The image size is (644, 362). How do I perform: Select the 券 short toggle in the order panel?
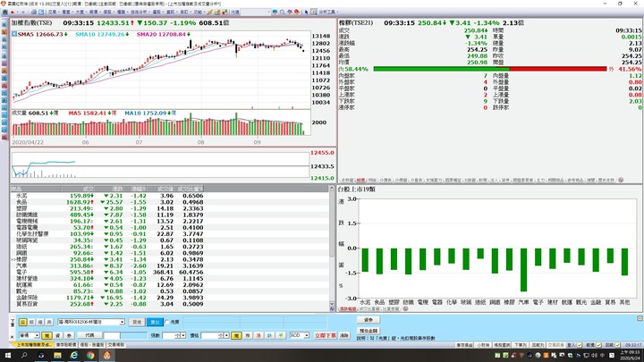point(69,336)
